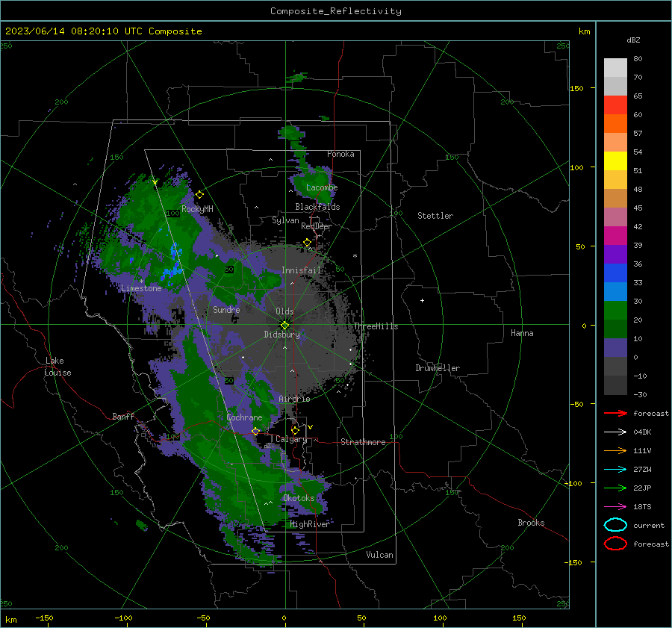Click the Banff town label
Viewport: 672px width, 628px height.
pos(123,417)
